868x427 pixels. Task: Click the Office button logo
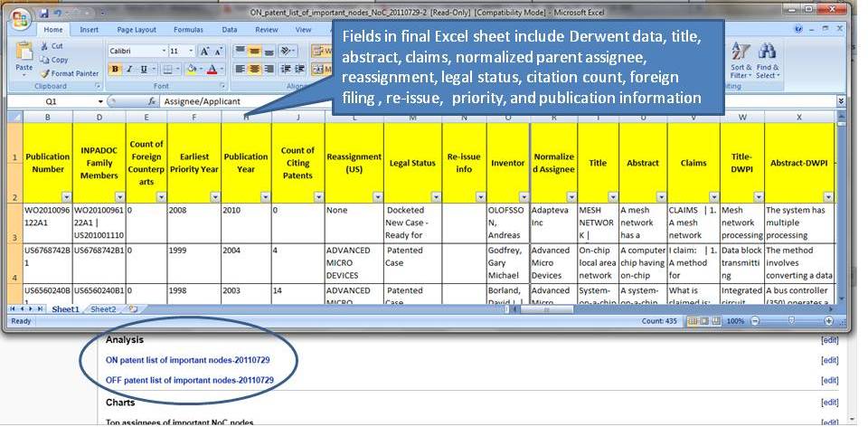click(x=19, y=16)
